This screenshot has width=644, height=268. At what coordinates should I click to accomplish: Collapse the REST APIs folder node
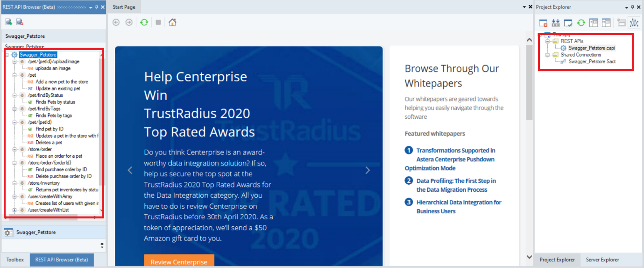548,42
